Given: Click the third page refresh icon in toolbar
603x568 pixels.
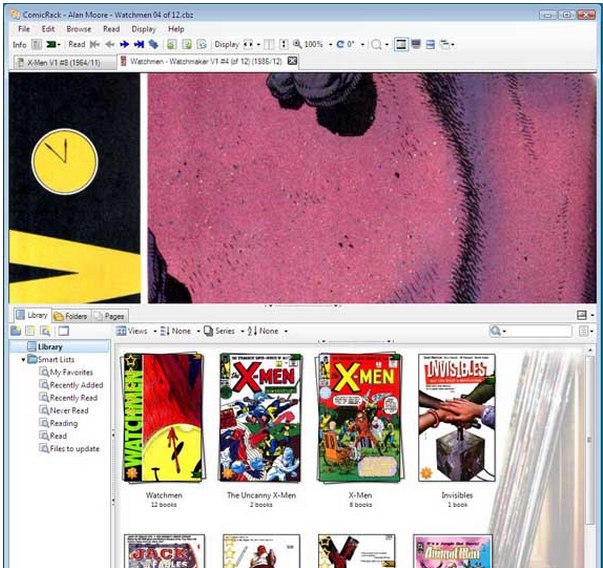Looking at the screenshot, I should [202, 45].
